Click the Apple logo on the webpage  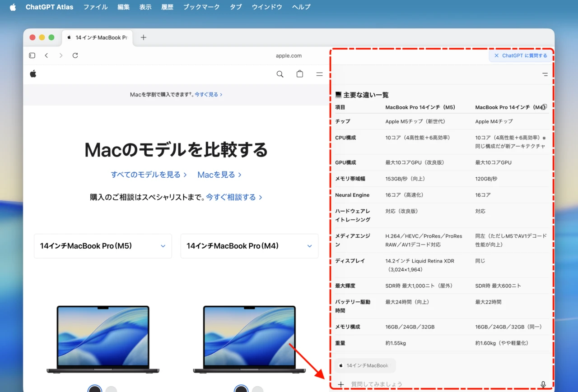(33, 74)
